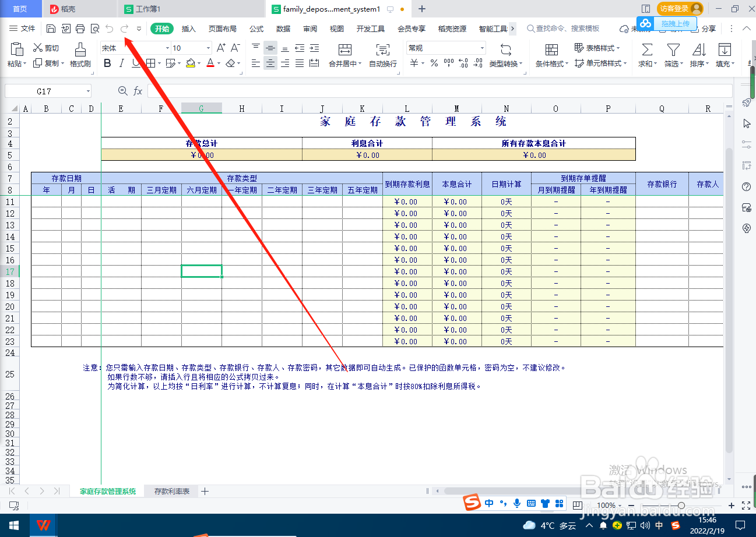Click the Filter (筛选) funnel icon
The image size is (756, 537).
pyautogui.click(x=673, y=50)
